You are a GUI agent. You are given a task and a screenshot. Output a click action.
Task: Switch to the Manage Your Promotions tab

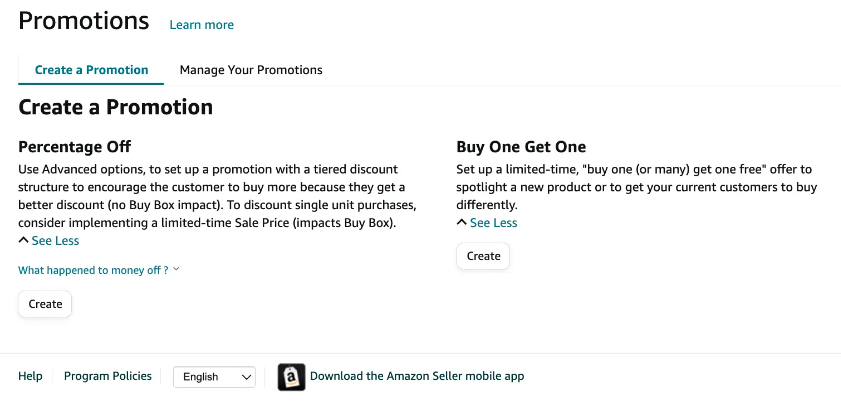[251, 70]
